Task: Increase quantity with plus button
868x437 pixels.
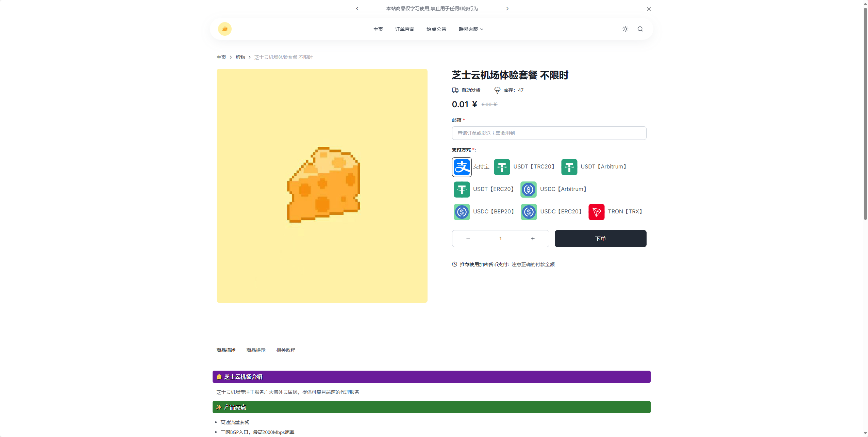Action: [533, 239]
